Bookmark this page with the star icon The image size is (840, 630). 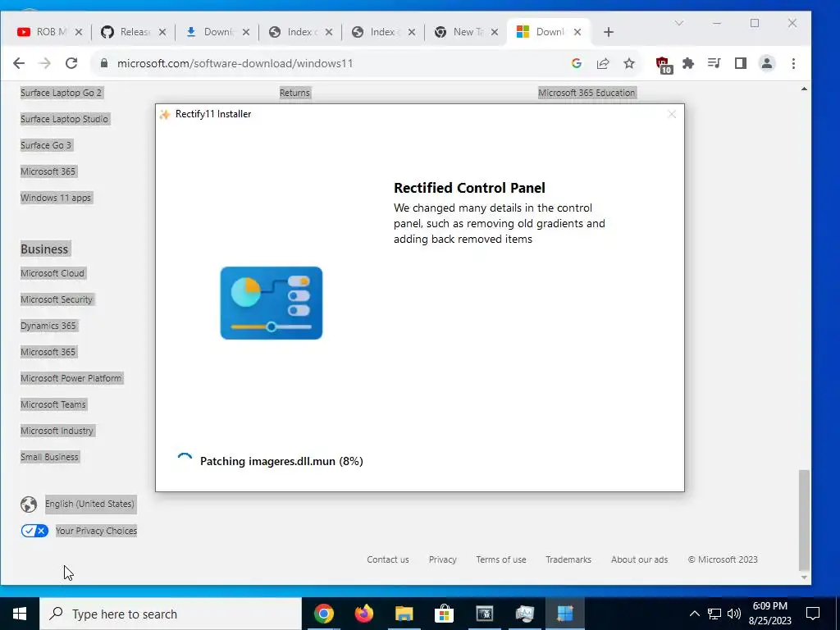coord(629,63)
